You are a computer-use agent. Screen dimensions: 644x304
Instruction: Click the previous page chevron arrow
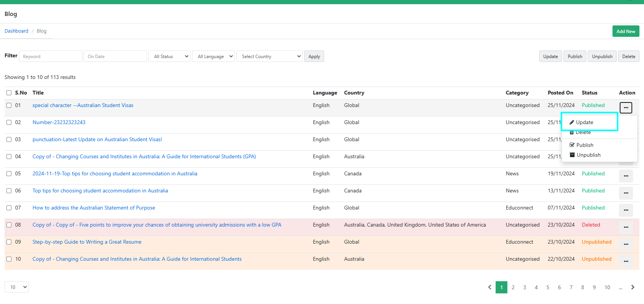pos(490,287)
